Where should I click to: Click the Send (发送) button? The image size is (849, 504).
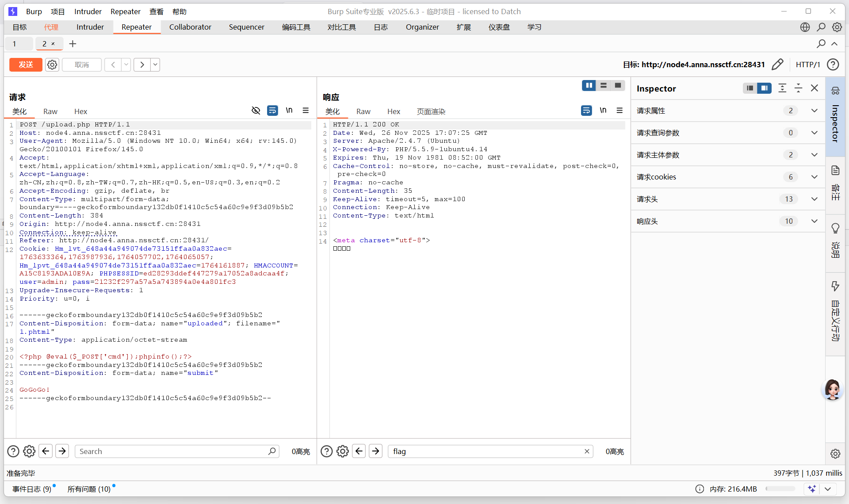[26, 65]
